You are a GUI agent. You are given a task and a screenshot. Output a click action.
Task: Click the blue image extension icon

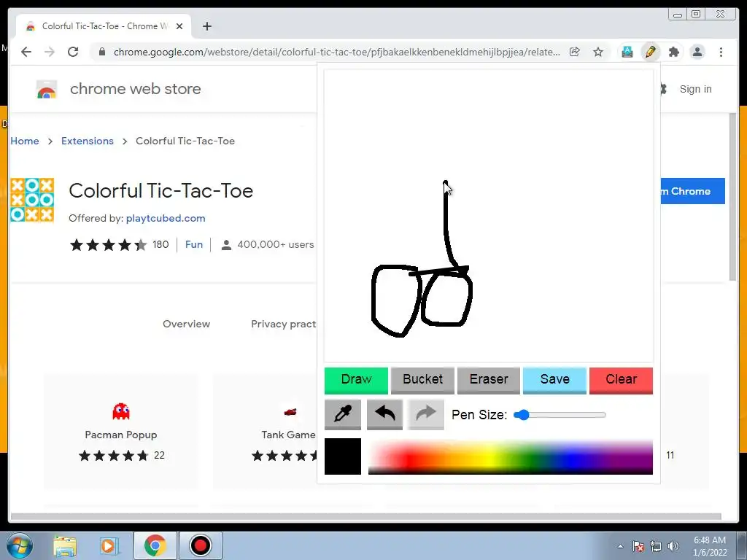(x=627, y=52)
